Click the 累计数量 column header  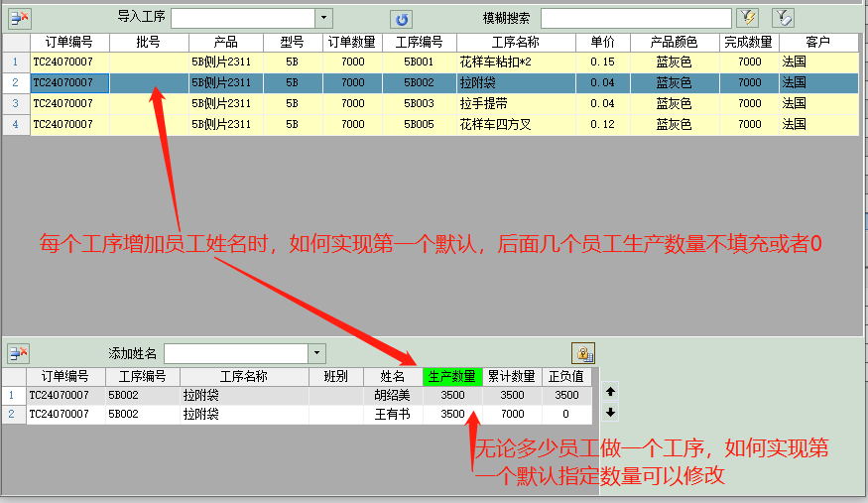512,377
